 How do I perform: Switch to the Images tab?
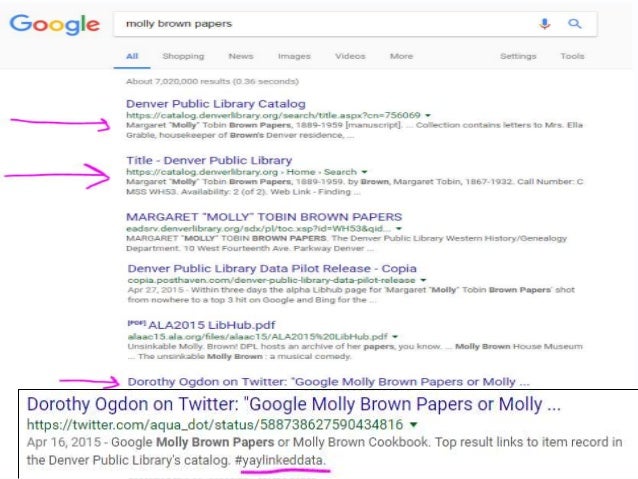[x=294, y=56]
